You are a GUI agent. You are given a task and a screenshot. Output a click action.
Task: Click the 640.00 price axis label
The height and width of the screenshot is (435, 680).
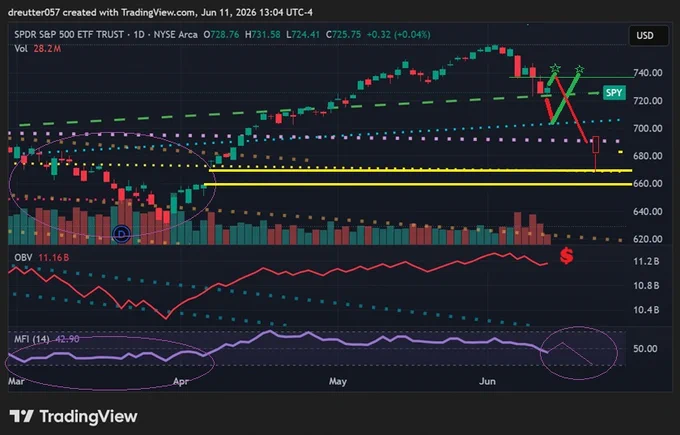648,212
